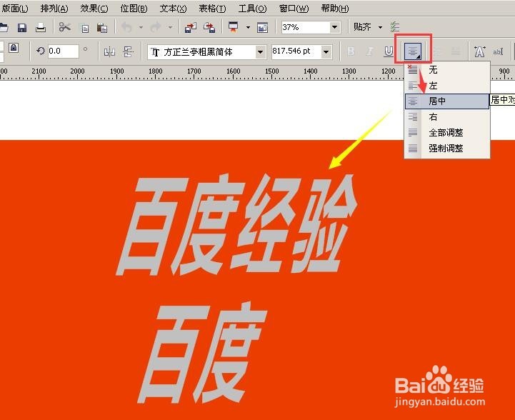Open the 表格 menu

(x=213, y=8)
